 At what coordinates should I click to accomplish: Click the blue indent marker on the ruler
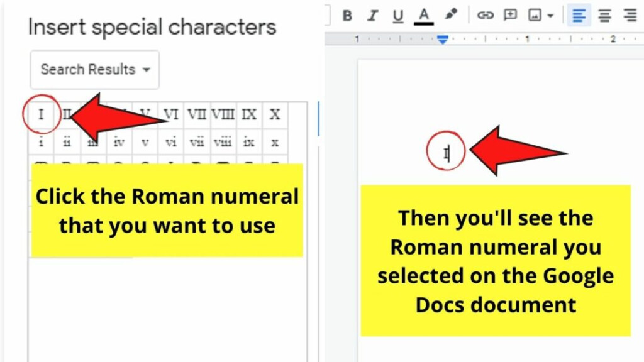click(x=442, y=40)
